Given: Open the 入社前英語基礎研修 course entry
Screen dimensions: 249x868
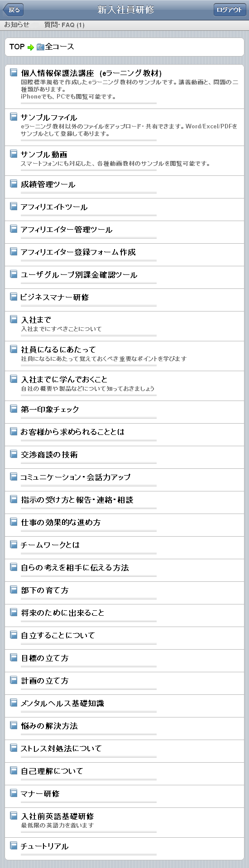Looking at the screenshot, I should click(124, 822).
